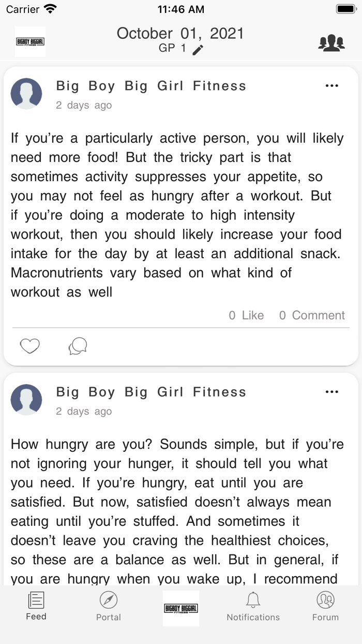Tap the group members icon at top right
Screen dimensions: 362x644
point(332,42)
